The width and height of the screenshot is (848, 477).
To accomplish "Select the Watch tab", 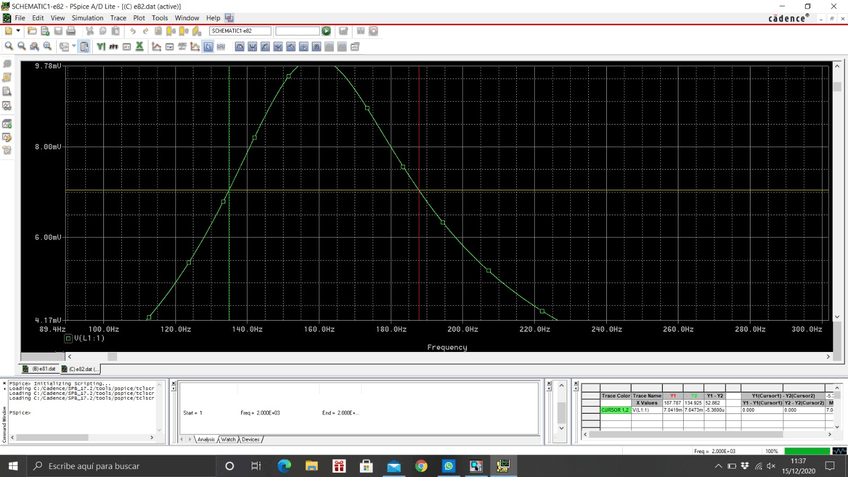I will click(228, 439).
